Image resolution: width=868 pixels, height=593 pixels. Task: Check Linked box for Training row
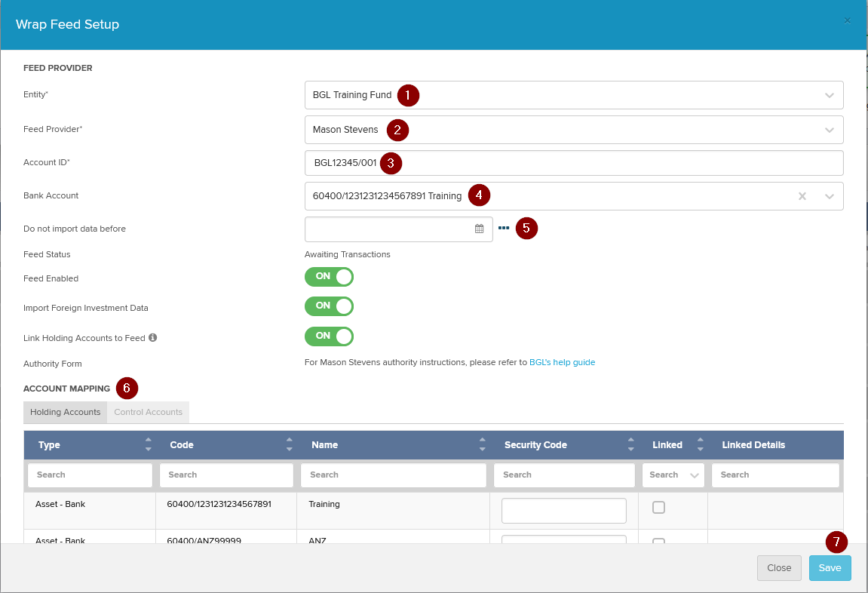[x=658, y=507]
